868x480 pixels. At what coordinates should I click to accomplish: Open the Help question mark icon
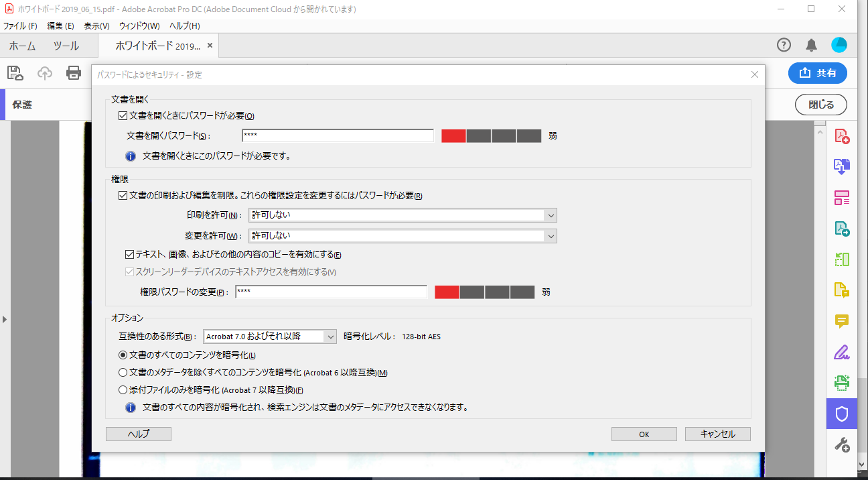pos(784,45)
